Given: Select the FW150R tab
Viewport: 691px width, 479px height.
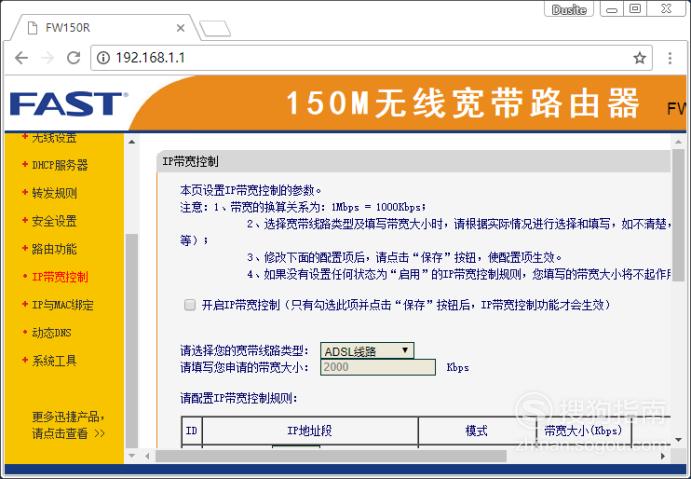Looking at the screenshot, I should [104, 28].
